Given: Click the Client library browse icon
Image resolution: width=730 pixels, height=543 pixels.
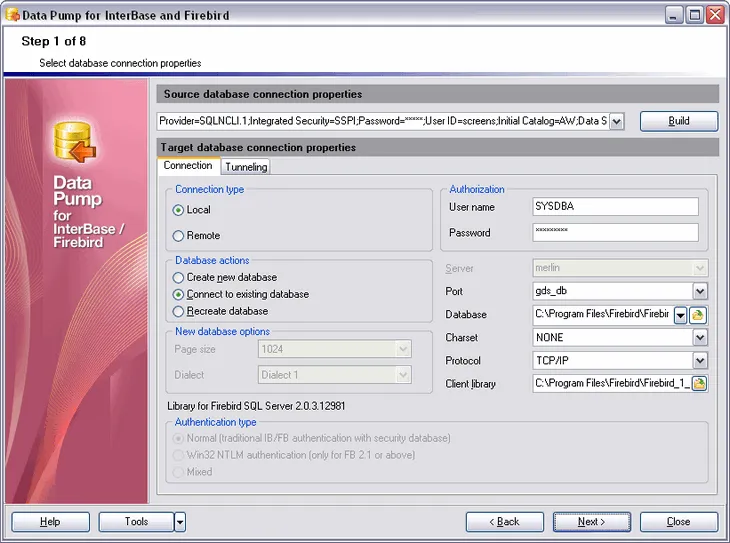Looking at the screenshot, I should click(699, 384).
